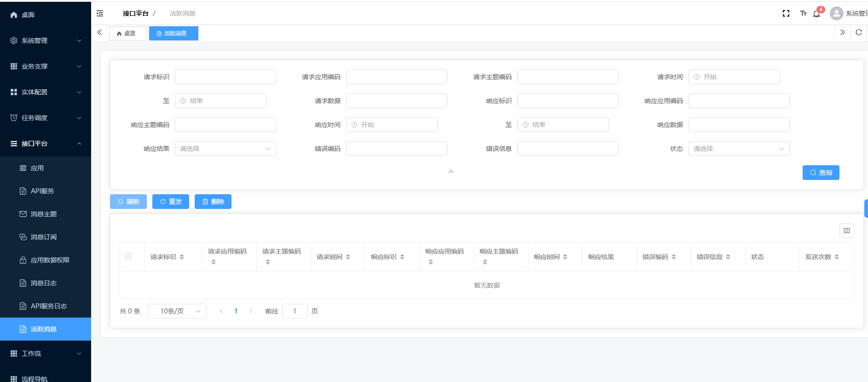
Task: Reload the page with refresh icon
Action: pos(859,32)
